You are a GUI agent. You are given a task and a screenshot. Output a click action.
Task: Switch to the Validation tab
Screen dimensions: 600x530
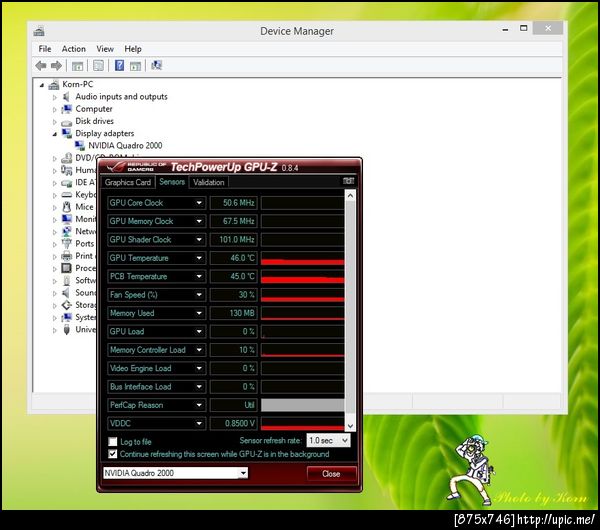(209, 182)
